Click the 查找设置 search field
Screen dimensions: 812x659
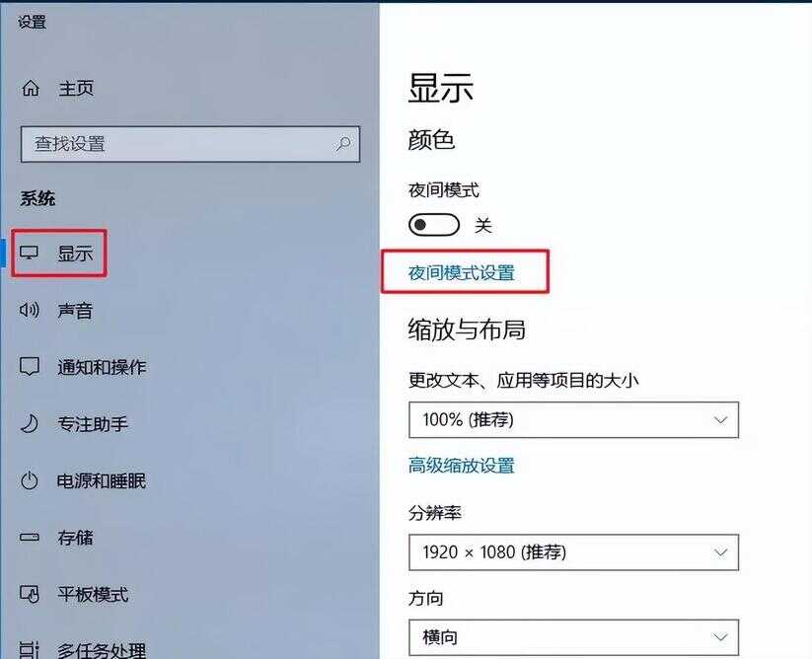[190, 144]
